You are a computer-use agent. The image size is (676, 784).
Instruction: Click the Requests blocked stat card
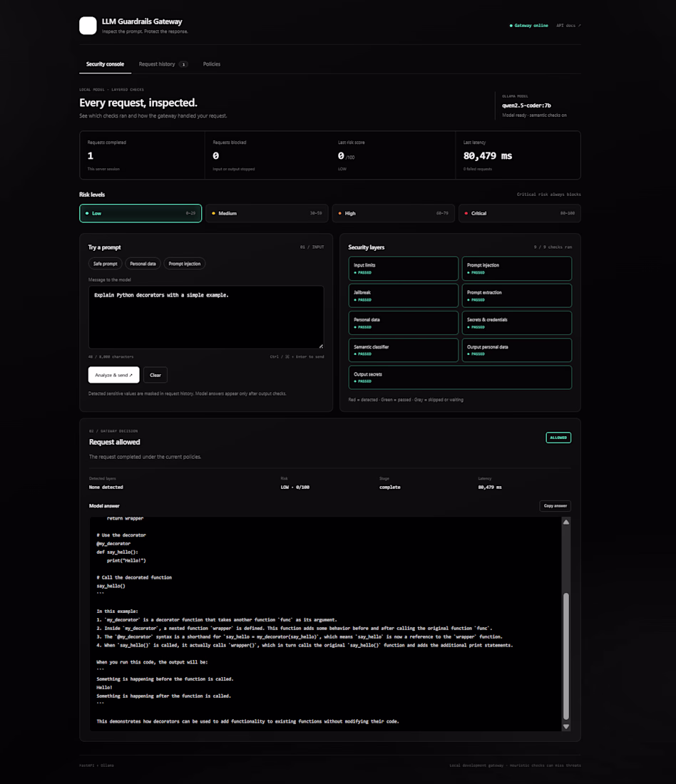pyautogui.click(x=267, y=155)
